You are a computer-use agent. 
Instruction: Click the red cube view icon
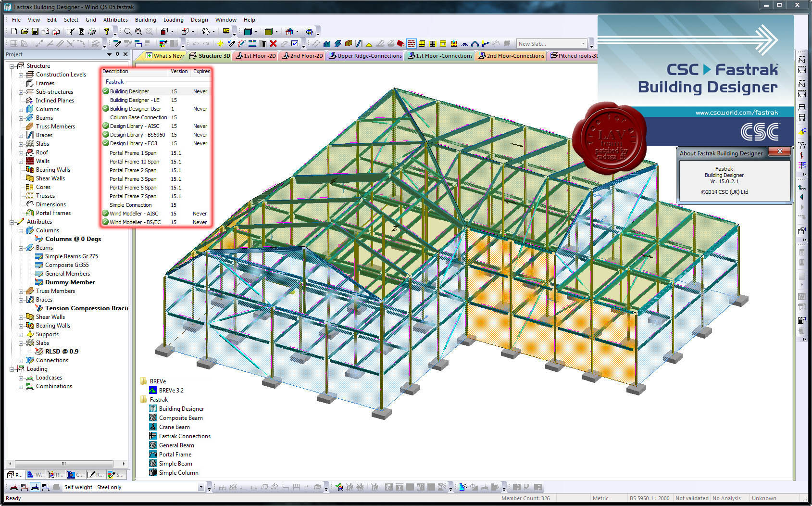(x=164, y=31)
